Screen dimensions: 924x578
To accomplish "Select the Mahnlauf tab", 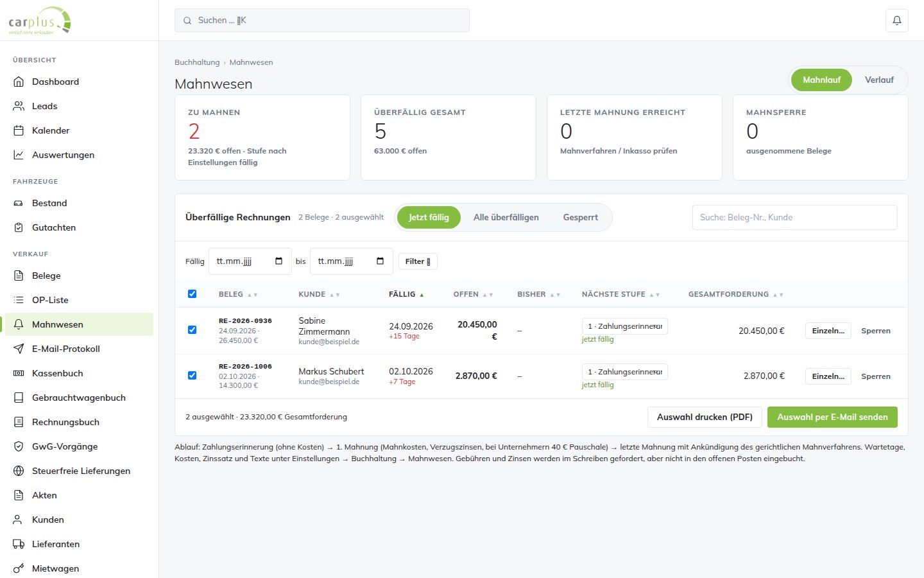I will pyautogui.click(x=821, y=80).
